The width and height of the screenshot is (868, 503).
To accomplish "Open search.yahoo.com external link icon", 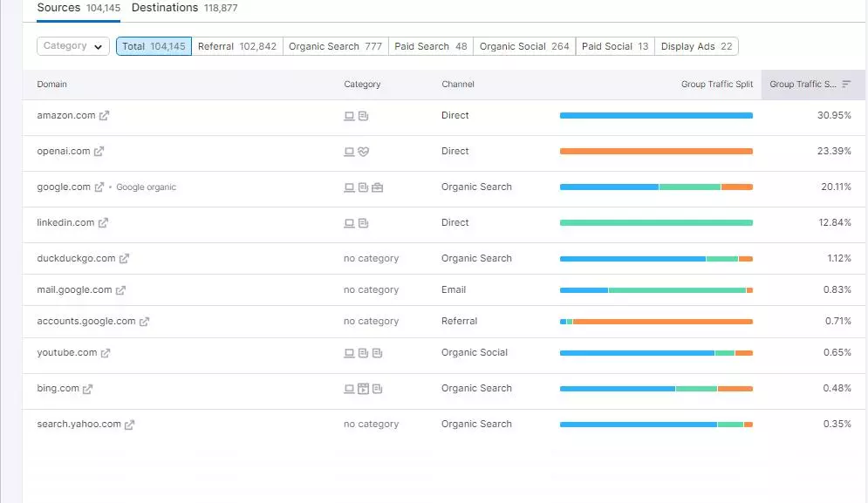I will click(x=129, y=425).
